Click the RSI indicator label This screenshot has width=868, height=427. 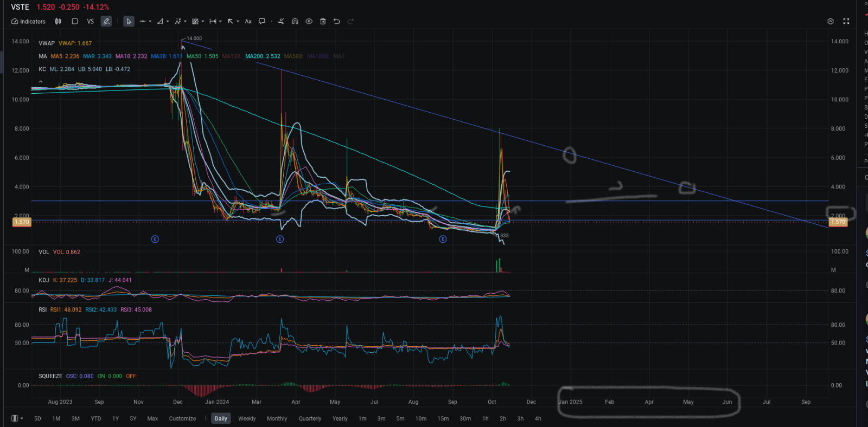pyautogui.click(x=43, y=310)
